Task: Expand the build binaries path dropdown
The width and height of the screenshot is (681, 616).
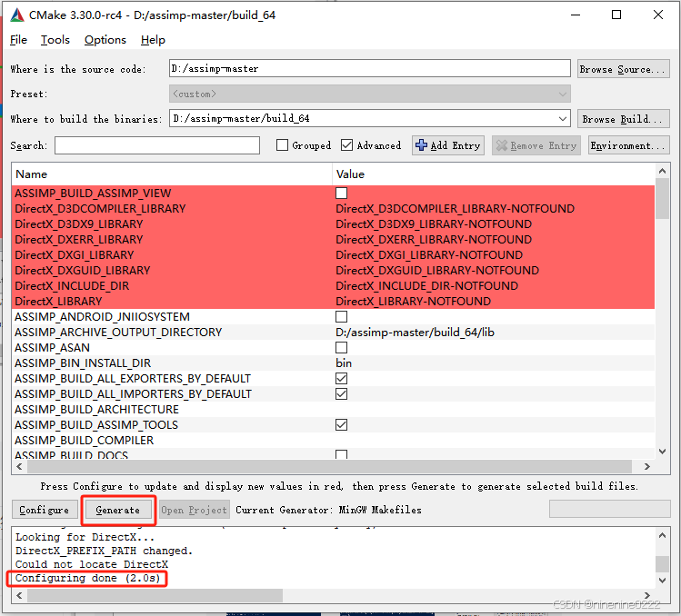Action: [x=563, y=118]
